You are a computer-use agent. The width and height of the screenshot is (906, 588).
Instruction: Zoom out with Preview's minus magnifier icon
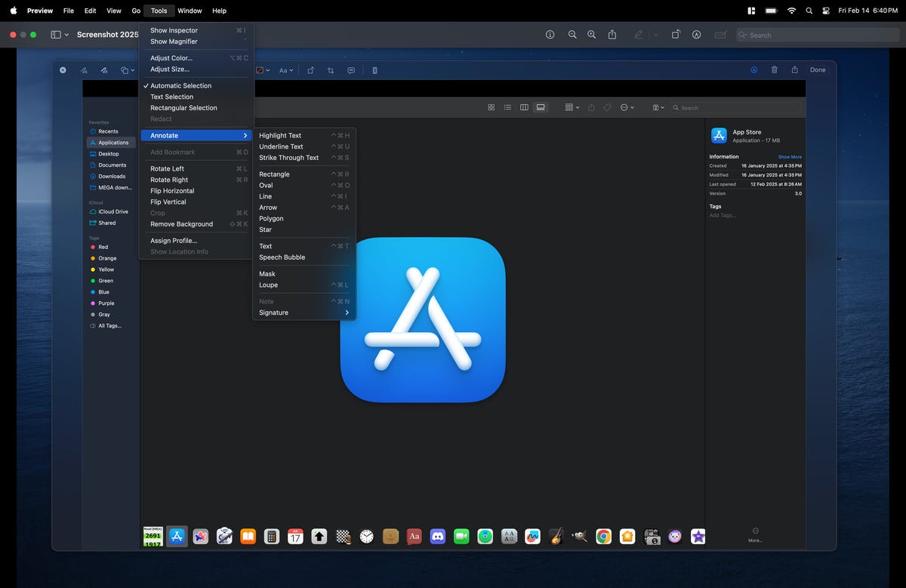click(572, 35)
